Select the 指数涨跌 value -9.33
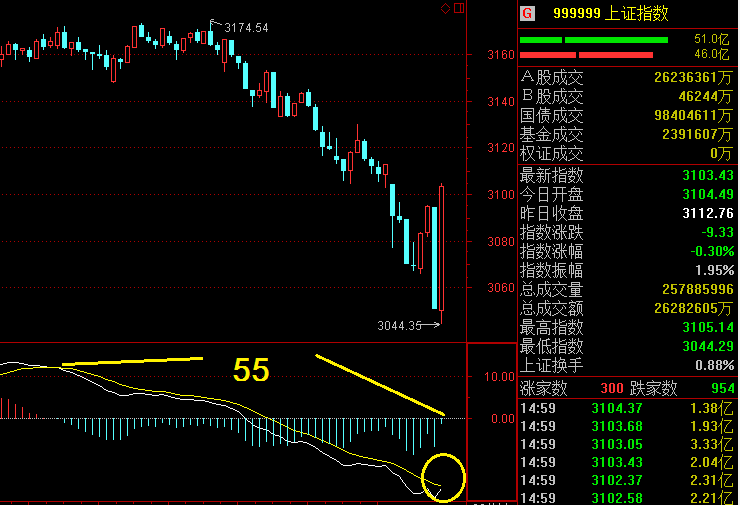Screen dimensions: 740x505 point(717,232)
